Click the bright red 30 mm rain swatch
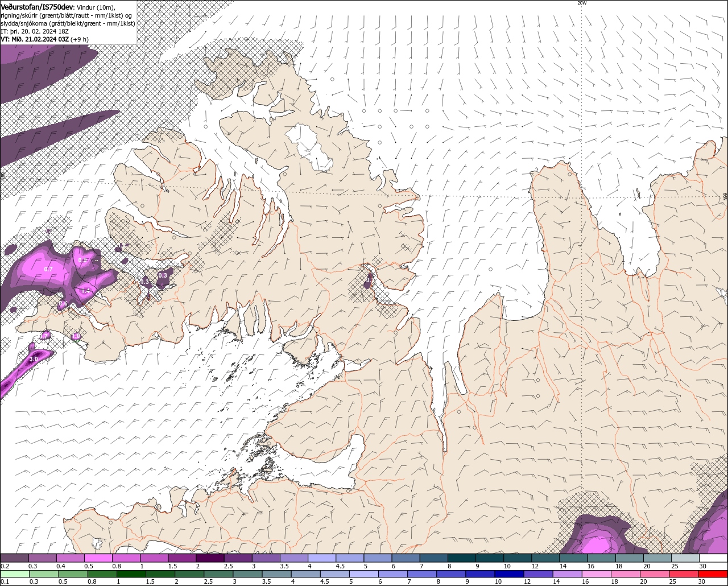 tap(713, 573)
